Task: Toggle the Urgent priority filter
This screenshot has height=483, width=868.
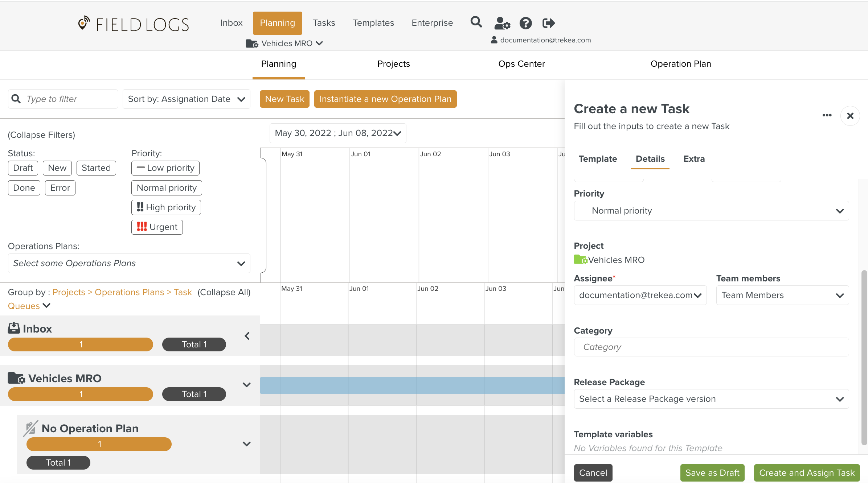Action: 157,227
